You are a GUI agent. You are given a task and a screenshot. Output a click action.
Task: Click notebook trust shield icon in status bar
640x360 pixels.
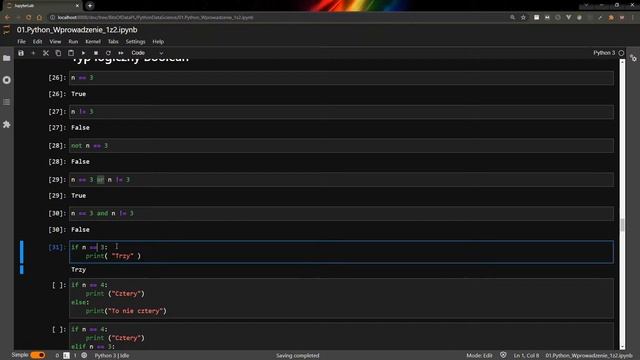click(x=503, y=356)
